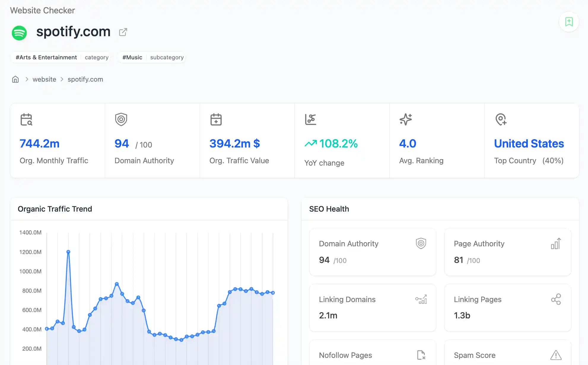
Task: Click the map pin icon above United States
Action: click(x=501, y=119)
